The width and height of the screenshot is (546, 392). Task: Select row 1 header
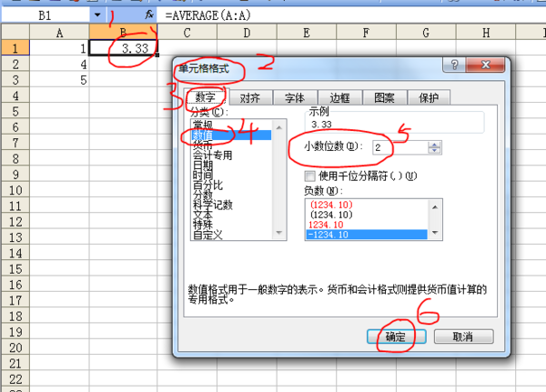(15, 48)
